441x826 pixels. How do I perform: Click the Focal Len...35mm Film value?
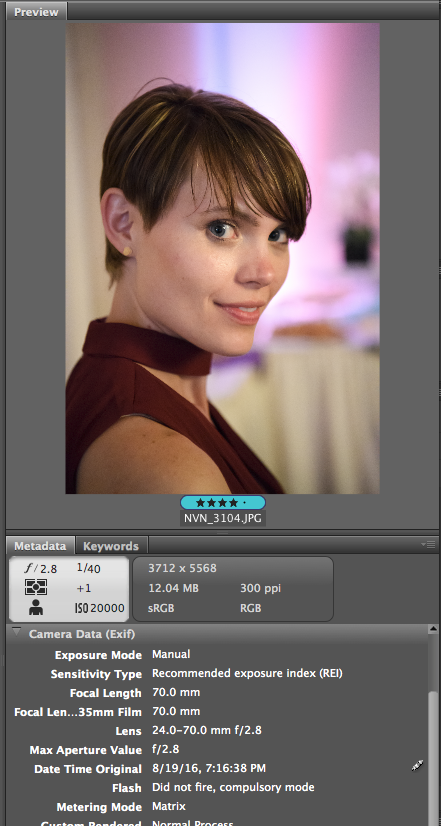(176, 711)
